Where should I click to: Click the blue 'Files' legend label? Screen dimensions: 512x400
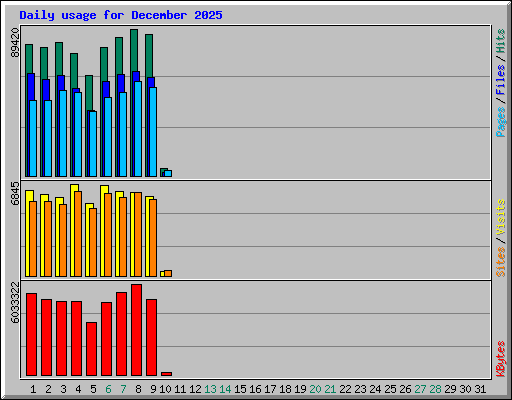tap(500, 80)
